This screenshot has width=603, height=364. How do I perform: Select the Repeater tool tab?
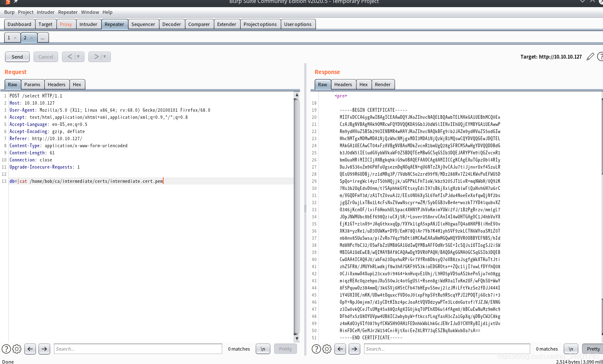pyautogui.click(x=114, y=24)
